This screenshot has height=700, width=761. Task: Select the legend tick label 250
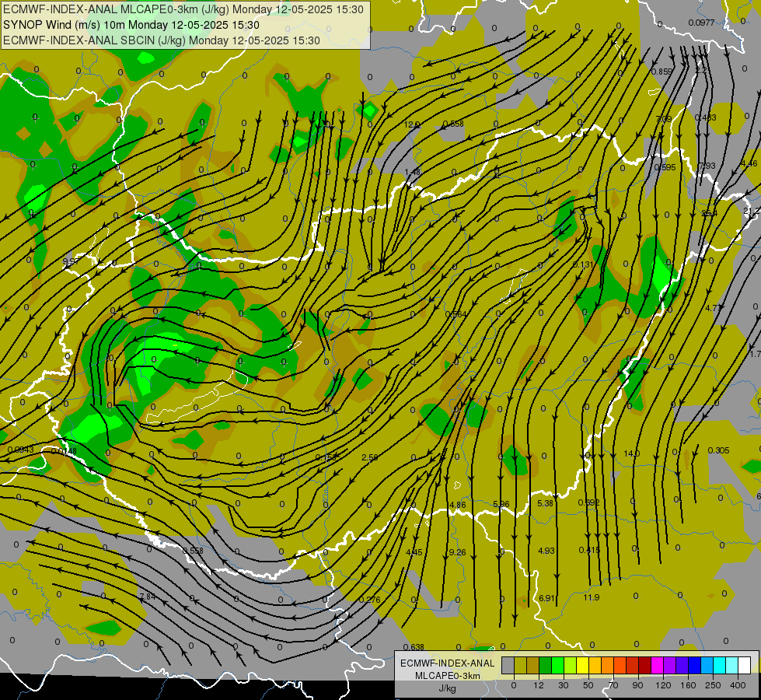coord(713,685)
